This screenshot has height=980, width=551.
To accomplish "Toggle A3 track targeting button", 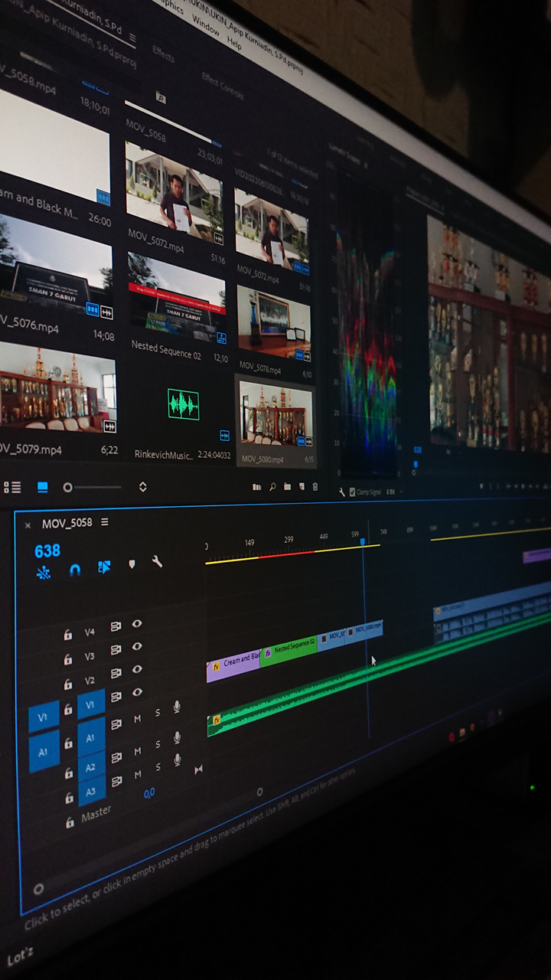I will (x=91, y=791).
